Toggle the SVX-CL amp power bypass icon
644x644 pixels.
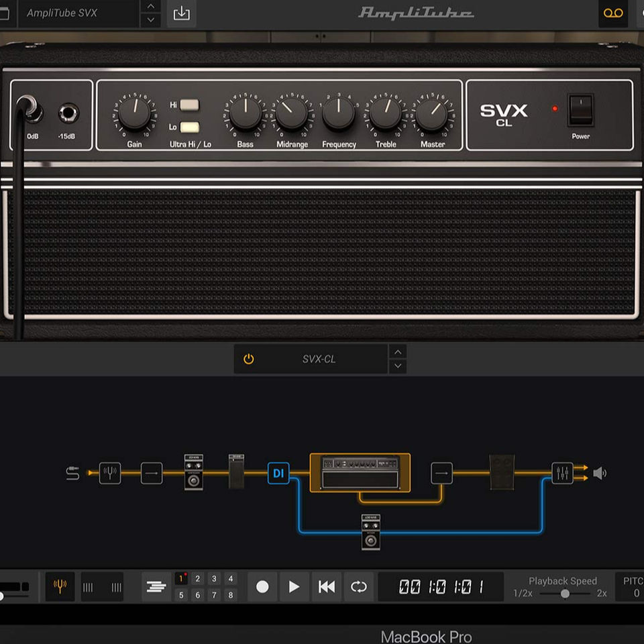tap(248, 359)
